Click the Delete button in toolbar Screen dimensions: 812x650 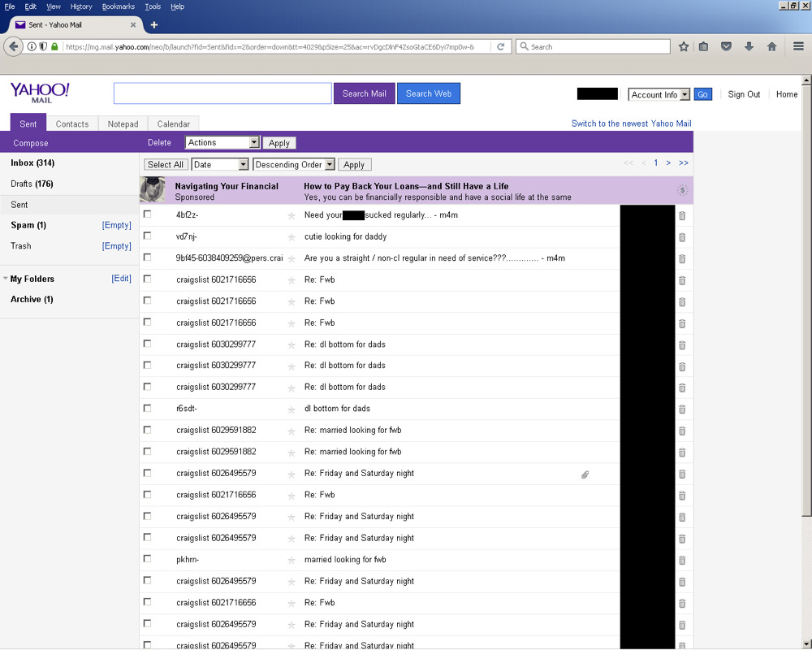point(159,142)
